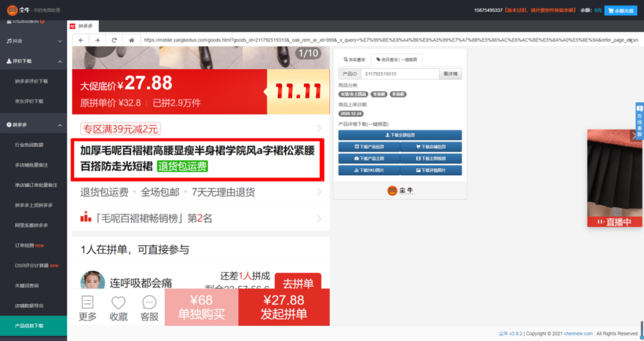Image resolution: width=644 pixels, height=341 pixels.
Task: Click the URL address bar
Action: coord(389,40)
